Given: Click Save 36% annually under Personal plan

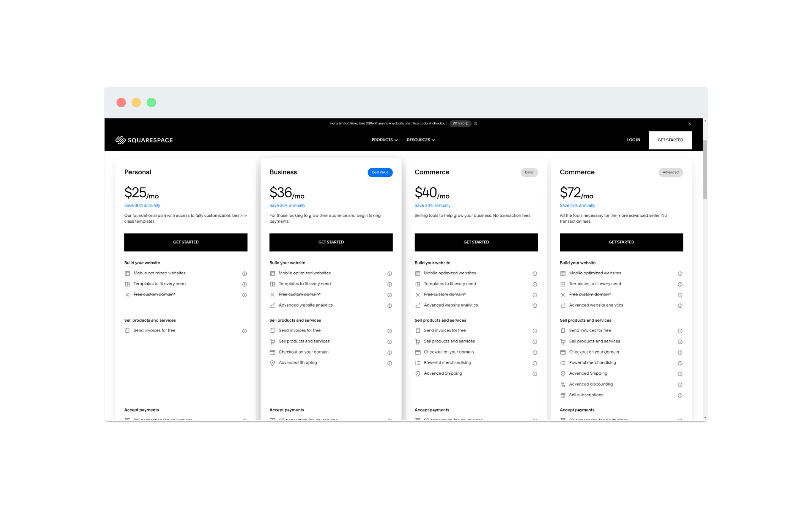Looking at the screenshot, I should [x=142, y=206].
